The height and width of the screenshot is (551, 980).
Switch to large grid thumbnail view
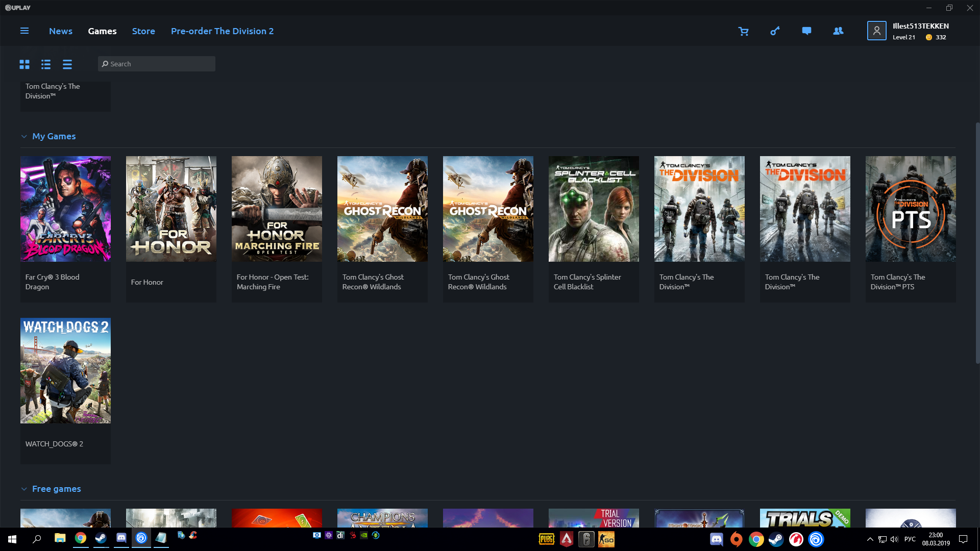(24, 64)
